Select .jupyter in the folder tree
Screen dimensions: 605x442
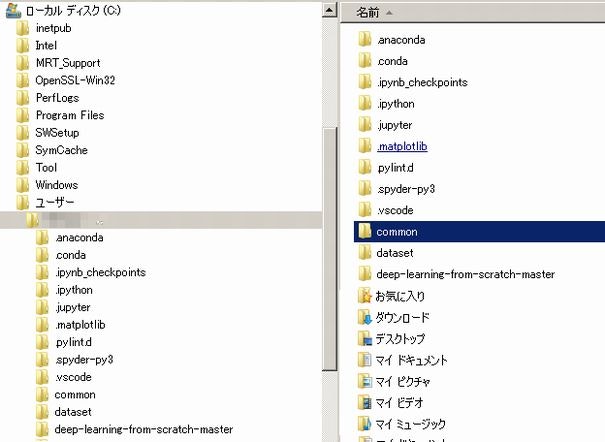[x=73, y=307]
